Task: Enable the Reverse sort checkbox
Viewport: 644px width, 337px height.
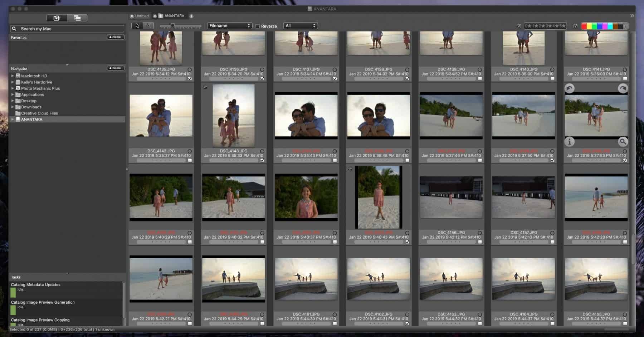Action: tap(258, 26)
